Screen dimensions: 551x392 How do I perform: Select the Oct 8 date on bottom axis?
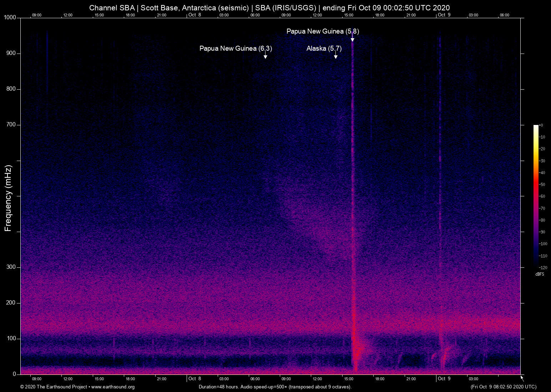(194, 379)
